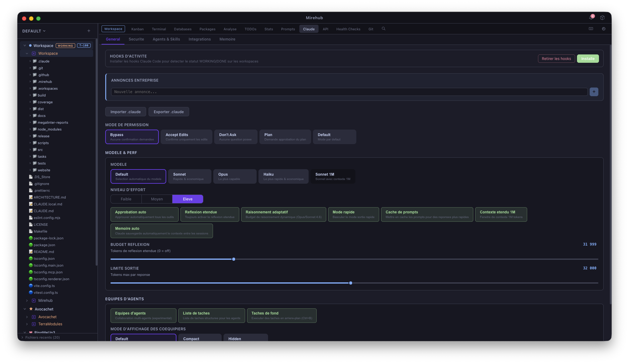629x364 pixels.
Task: Expand the Fichiers recents section
Action: 42,337
